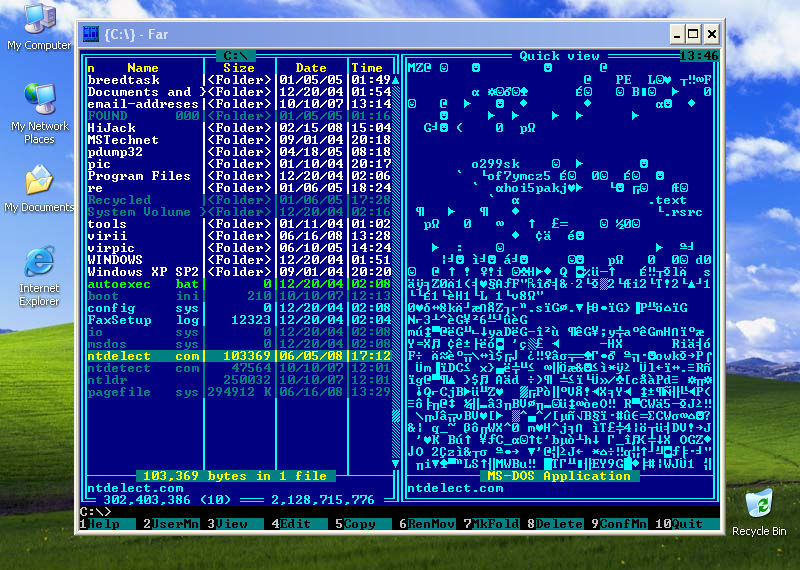This screenshot has width=800, height=570.
Task: Click the panel scrollbar up arrow
Action: [395, 80]
